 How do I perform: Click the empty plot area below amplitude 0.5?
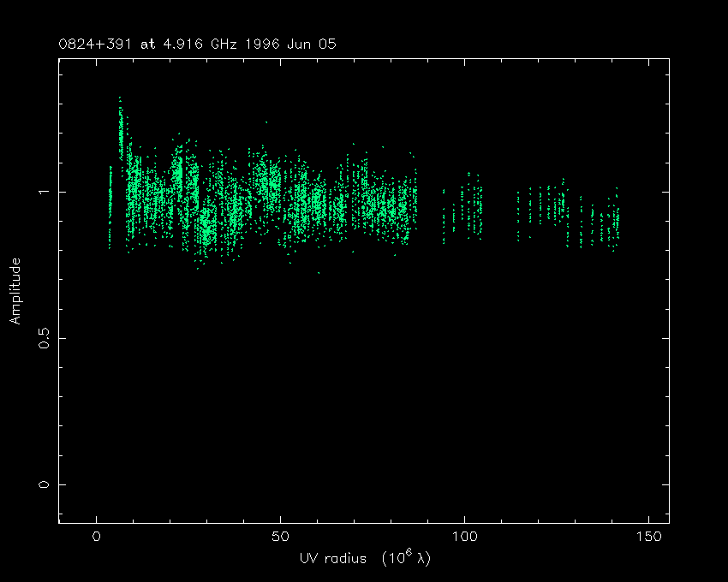point(368,411)
